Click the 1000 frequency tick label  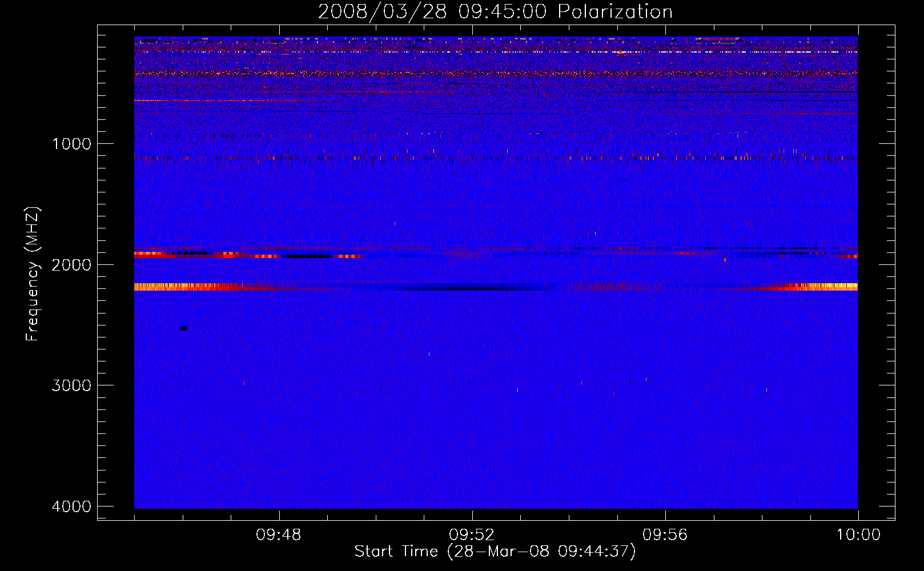[71, 144]
